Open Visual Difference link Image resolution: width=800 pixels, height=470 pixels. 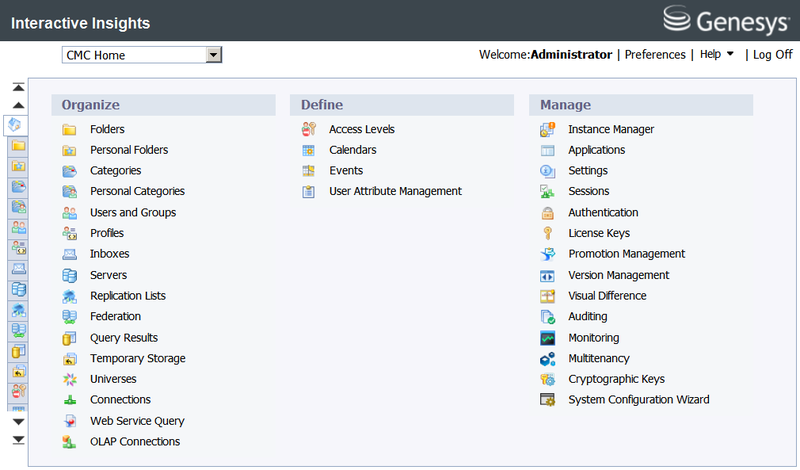tap(607, 296)
